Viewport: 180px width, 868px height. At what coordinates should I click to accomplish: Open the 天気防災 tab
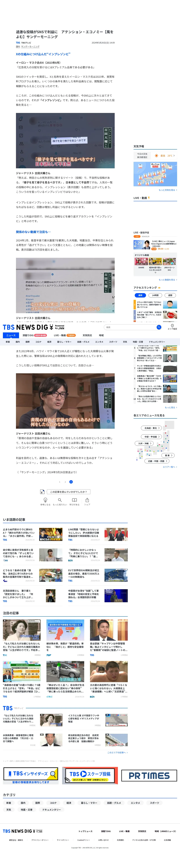click(87, 335)
